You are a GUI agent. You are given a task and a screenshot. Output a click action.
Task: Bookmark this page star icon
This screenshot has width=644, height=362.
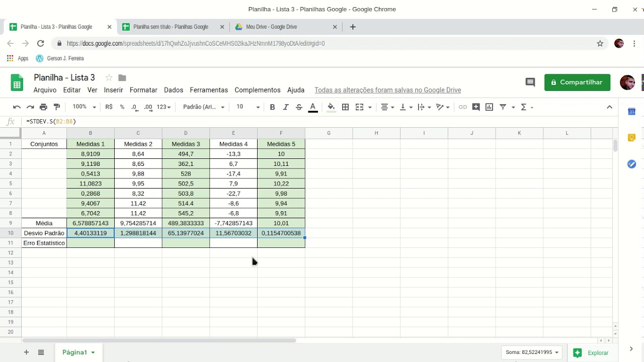tap(600, 44)
